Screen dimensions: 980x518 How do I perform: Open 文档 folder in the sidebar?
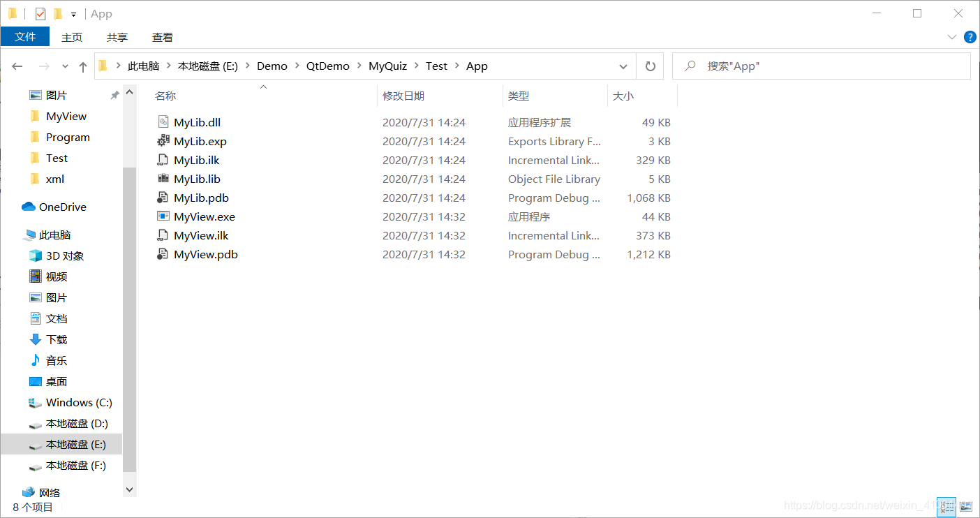click(x=48, y=318)
